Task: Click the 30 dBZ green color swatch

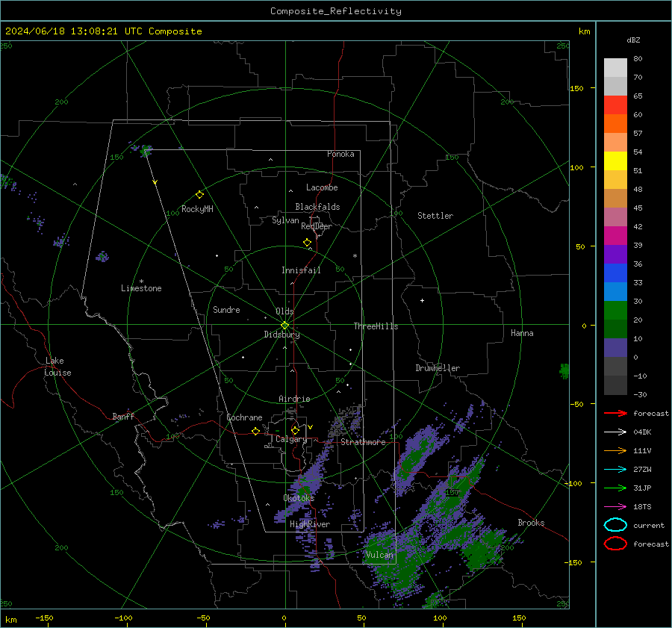Action: (615, 311)
